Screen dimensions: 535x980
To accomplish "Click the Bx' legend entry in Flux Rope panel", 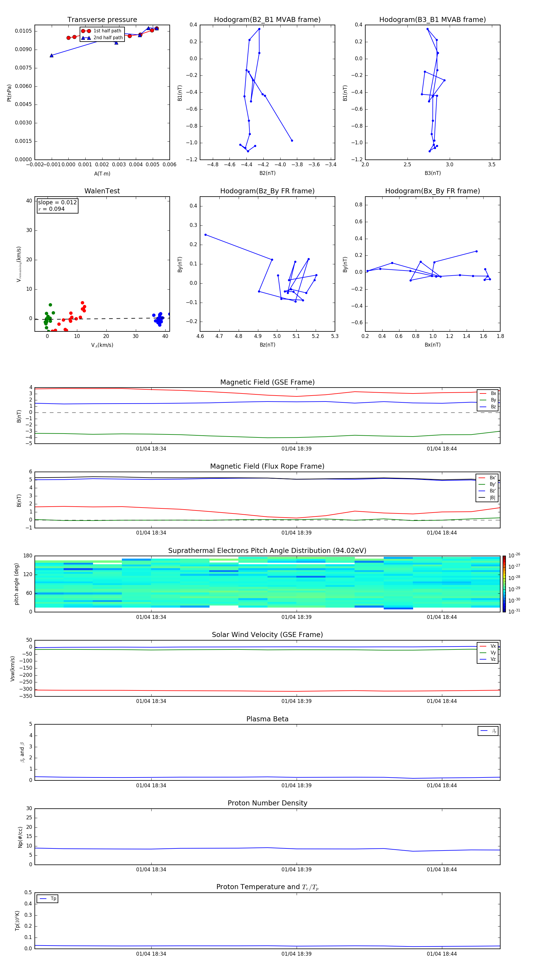I will pos(487,478).
